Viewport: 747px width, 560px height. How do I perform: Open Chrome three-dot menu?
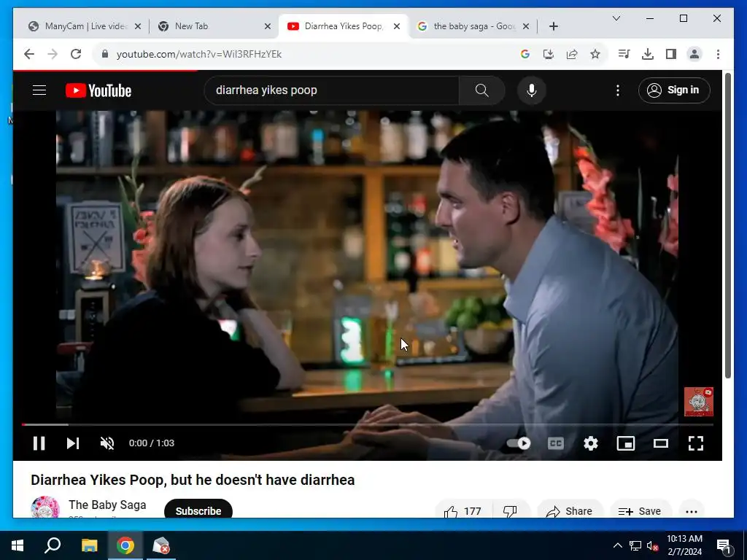pos(718,54)
